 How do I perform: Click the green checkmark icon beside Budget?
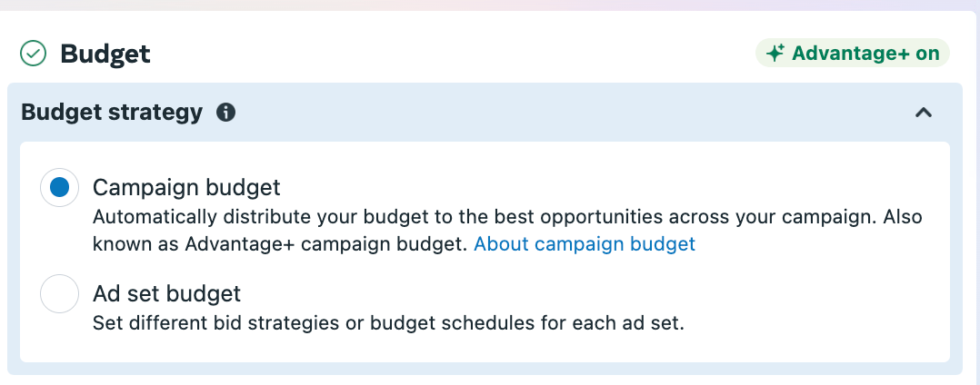(x=33, y=54)
